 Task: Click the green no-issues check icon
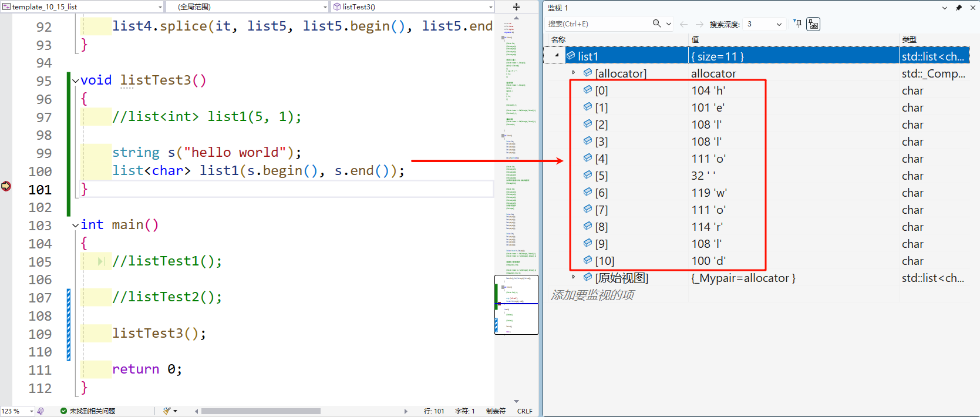tap(63, 411)
